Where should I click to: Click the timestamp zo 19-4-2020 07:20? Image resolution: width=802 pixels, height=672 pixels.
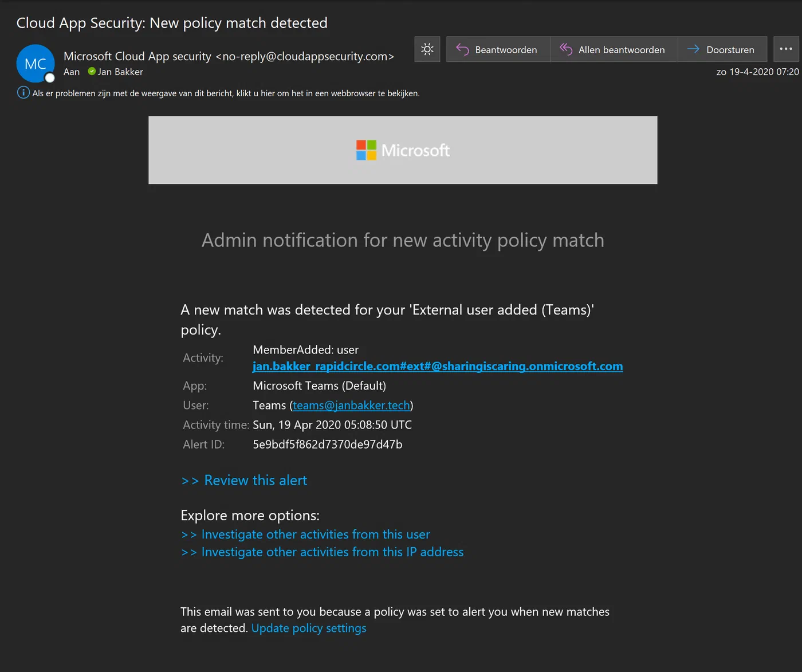tap(757, 72)
